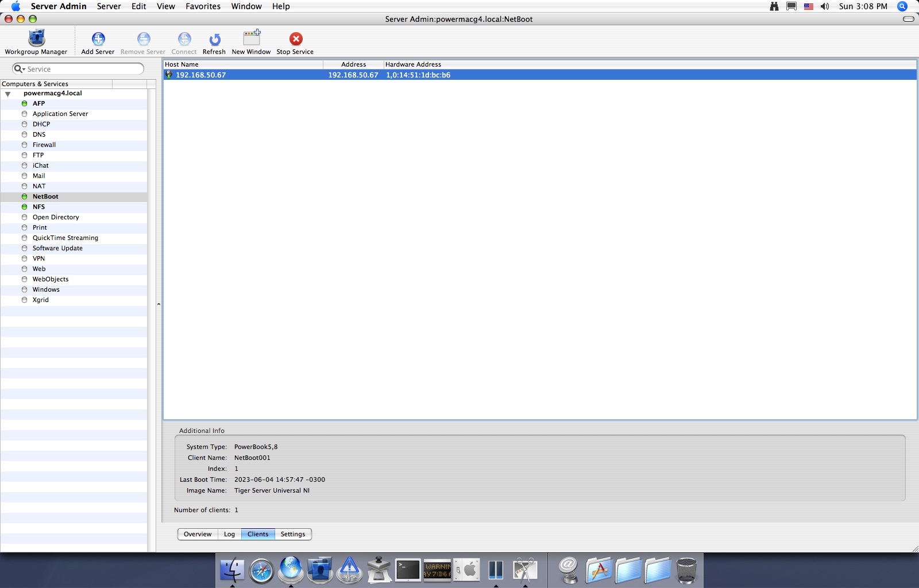Select the Xgrid service
Image resolution: width=919 pixels, height=588 pixels.
point(74,300)
